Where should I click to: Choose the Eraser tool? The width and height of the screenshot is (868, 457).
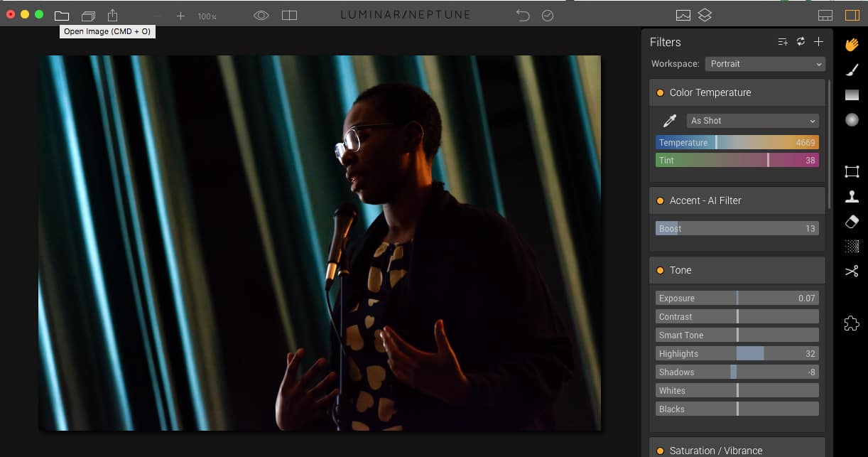[852, 222]
